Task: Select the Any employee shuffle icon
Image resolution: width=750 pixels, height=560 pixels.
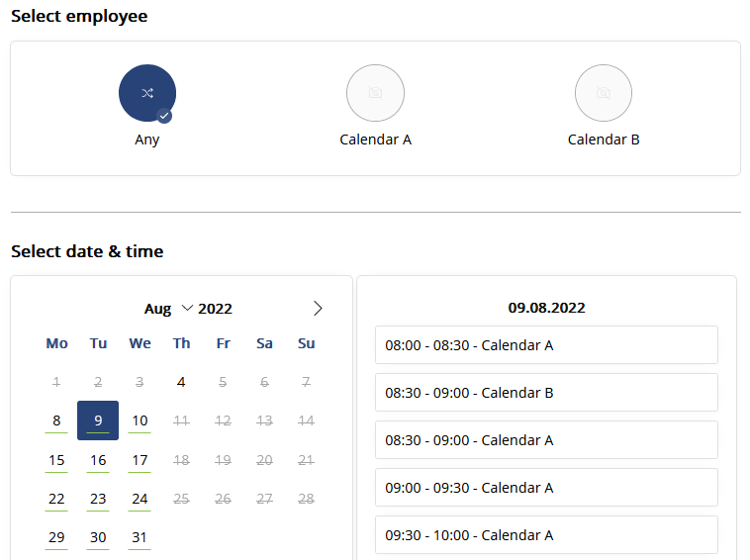Action: [147, 93]
